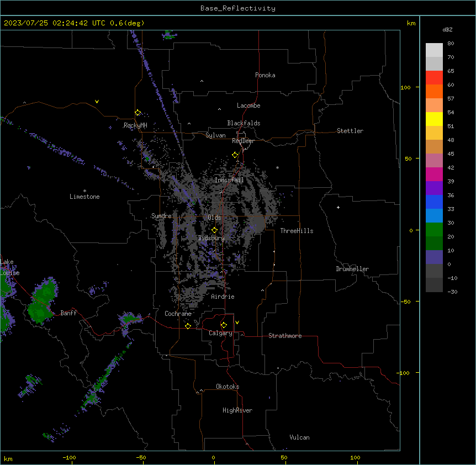Click the km unit label at top right
This screenshot has height=465, width=476.
[x=411, y=23]
